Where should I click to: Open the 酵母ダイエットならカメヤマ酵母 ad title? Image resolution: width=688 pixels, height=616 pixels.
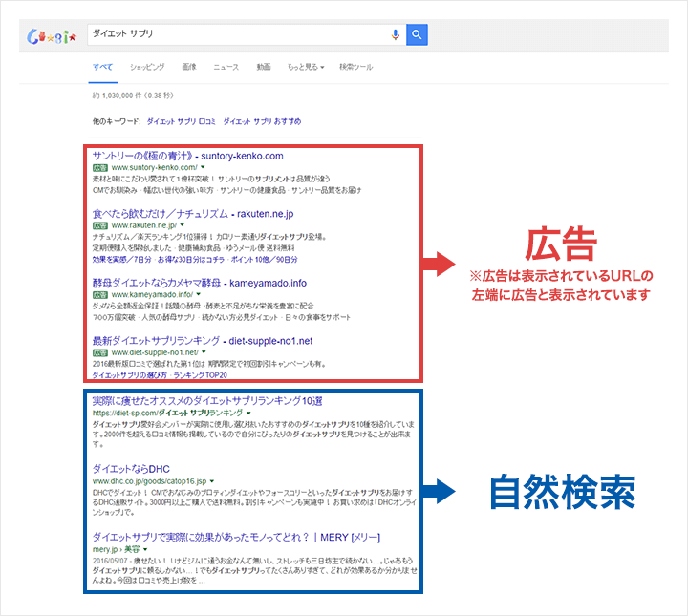pos(199,284)
